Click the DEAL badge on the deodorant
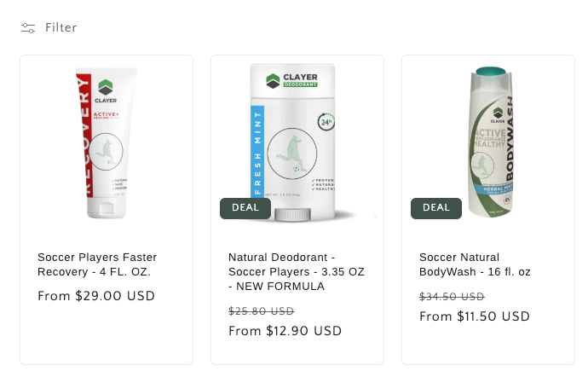This screenshot has height=377, width=588. point(245,208)
